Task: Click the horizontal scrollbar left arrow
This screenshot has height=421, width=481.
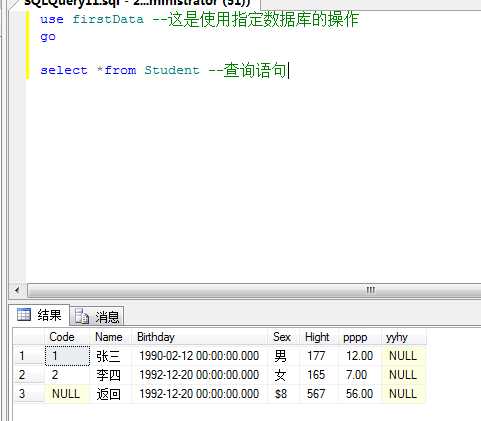Action: (x=17, y=290)
